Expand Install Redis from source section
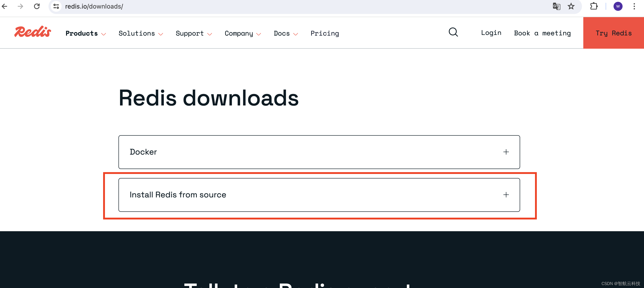644x288 pixels. click(319, 195)
